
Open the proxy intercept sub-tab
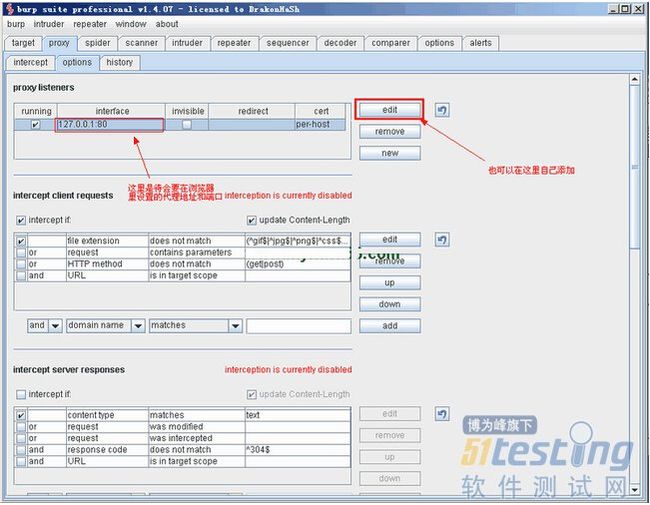pos(30,63)
